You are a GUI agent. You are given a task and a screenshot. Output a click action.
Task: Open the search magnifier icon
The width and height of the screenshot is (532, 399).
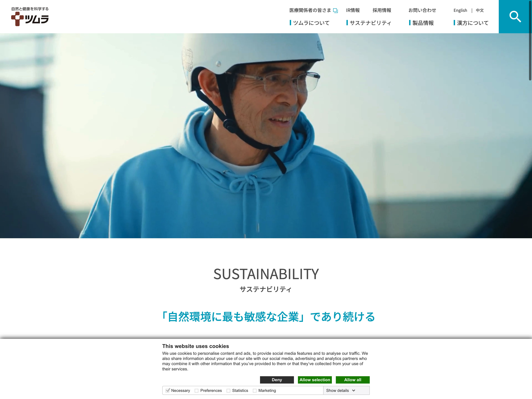(515, 17)
